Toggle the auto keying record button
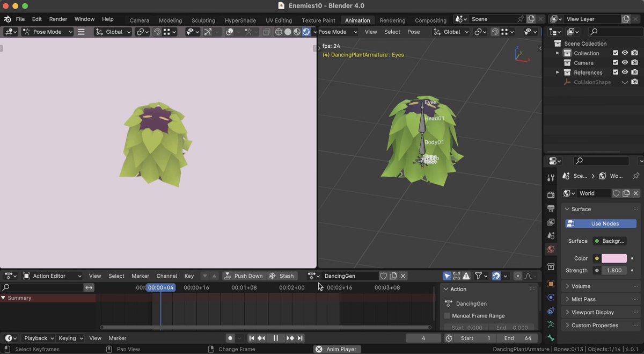644x354 pixels. (230, 338)
